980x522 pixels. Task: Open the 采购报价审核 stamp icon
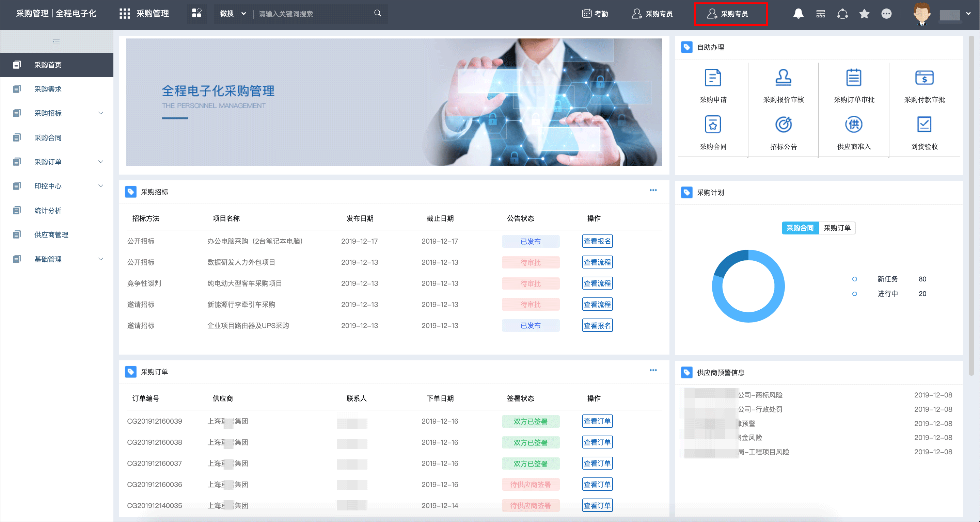point(783,78)
